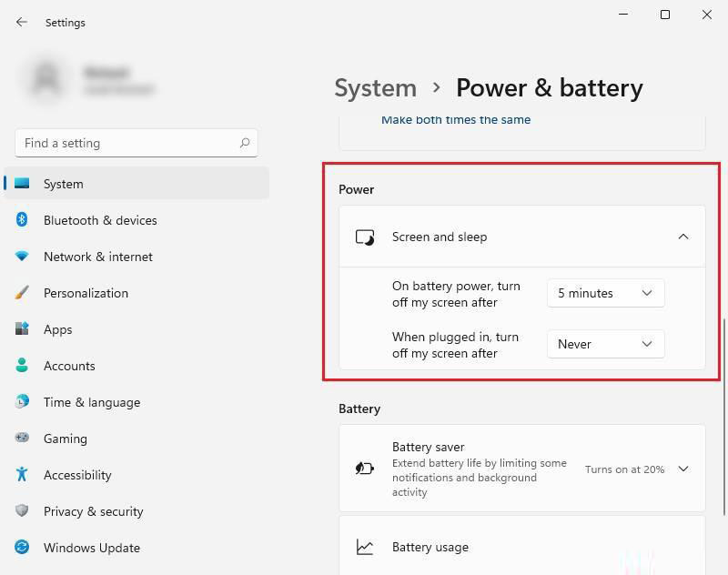728x575 pixels.
Task: Expand the Battery saver settings
Action: tap(682, 469)
